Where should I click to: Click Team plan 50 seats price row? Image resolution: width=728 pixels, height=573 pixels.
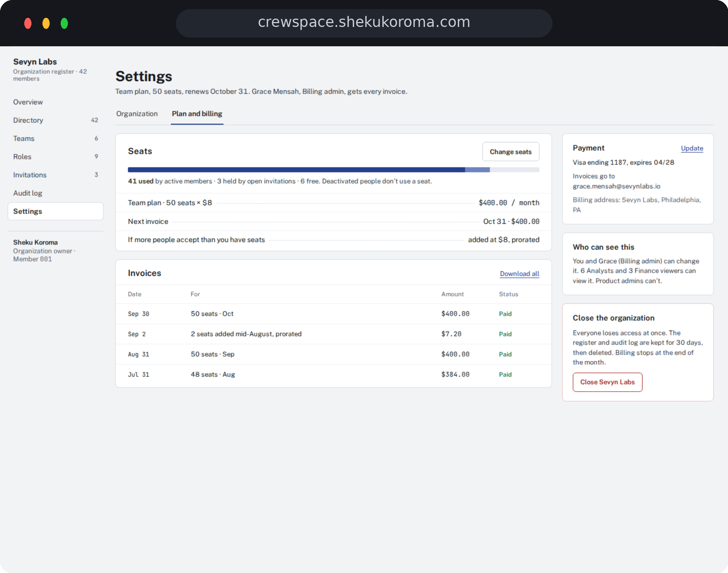(x=333, y=203)
